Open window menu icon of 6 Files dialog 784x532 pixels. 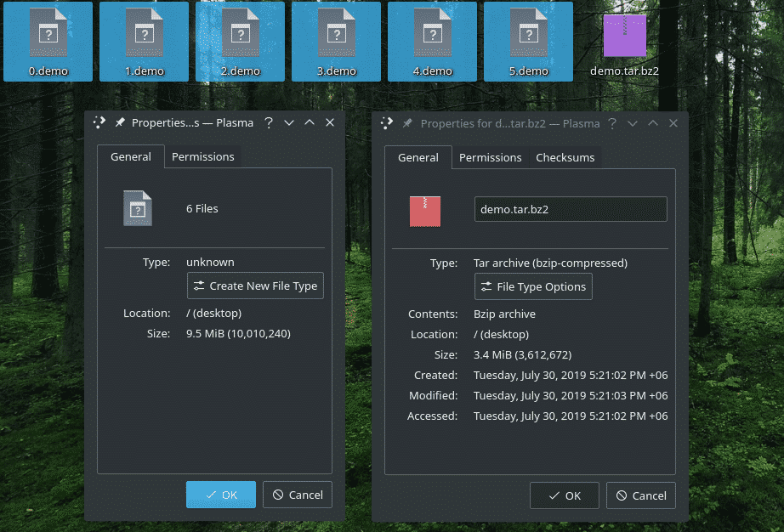pyautogui.click(x=100, y=122)
